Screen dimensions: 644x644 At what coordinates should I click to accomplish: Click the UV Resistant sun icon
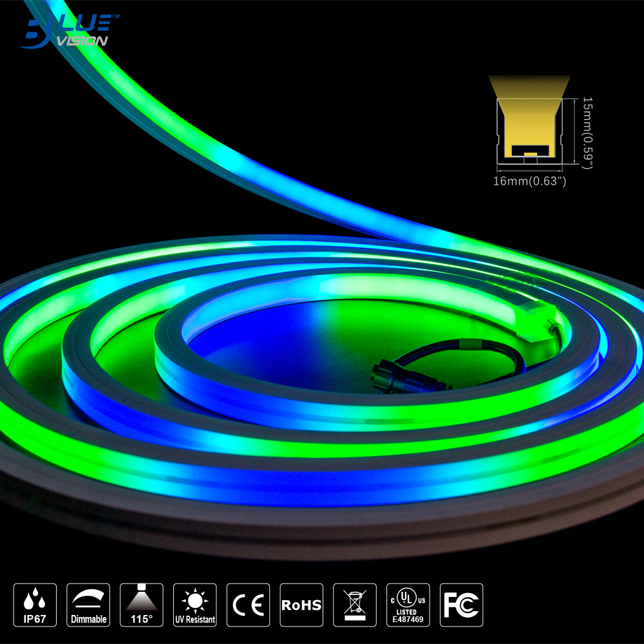pos(194,605)
